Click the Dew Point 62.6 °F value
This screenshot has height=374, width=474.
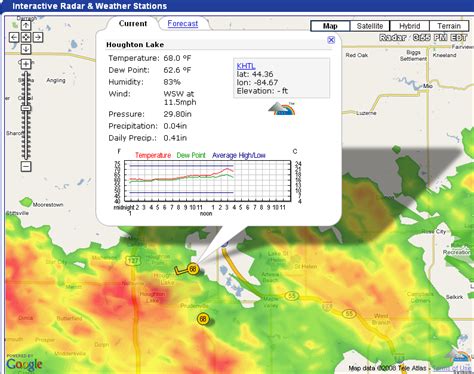pos(177,70)
